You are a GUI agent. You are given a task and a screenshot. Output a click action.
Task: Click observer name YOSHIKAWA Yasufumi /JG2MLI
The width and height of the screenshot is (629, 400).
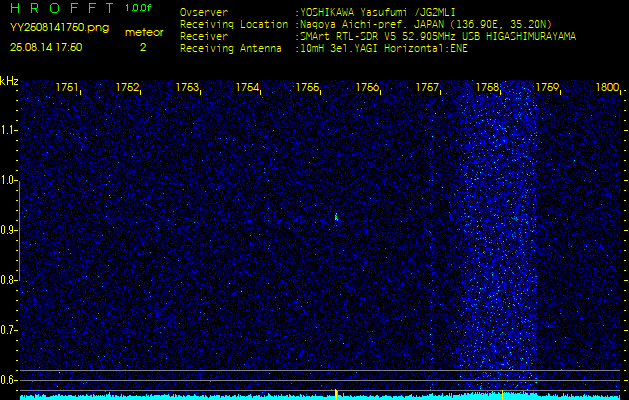(377, 13)
